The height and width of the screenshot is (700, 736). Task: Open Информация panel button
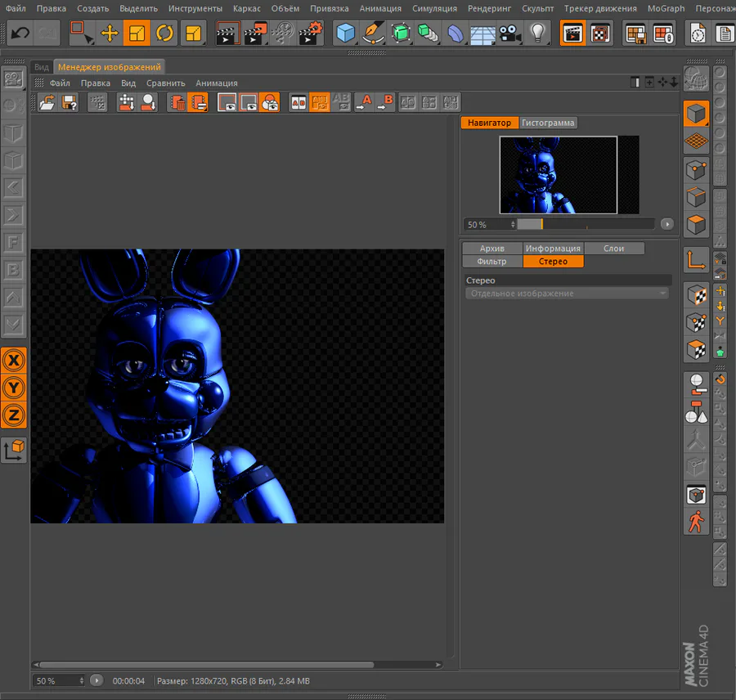click(553, 249)
